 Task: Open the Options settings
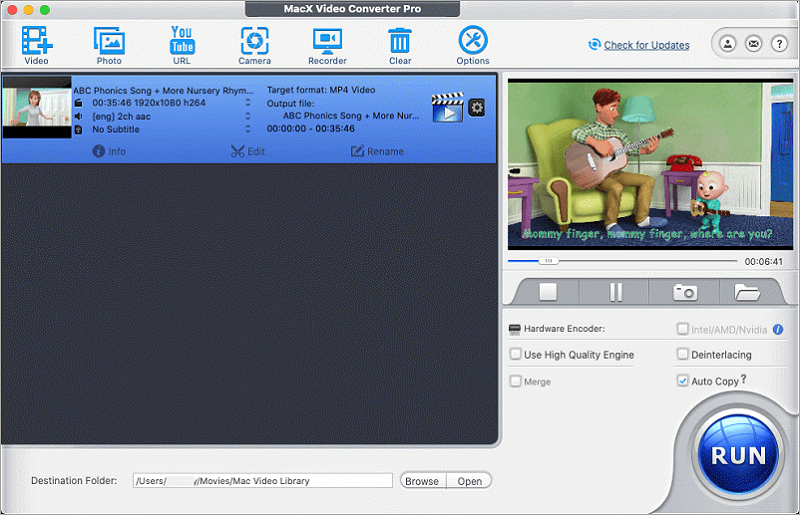coord(473,45)
